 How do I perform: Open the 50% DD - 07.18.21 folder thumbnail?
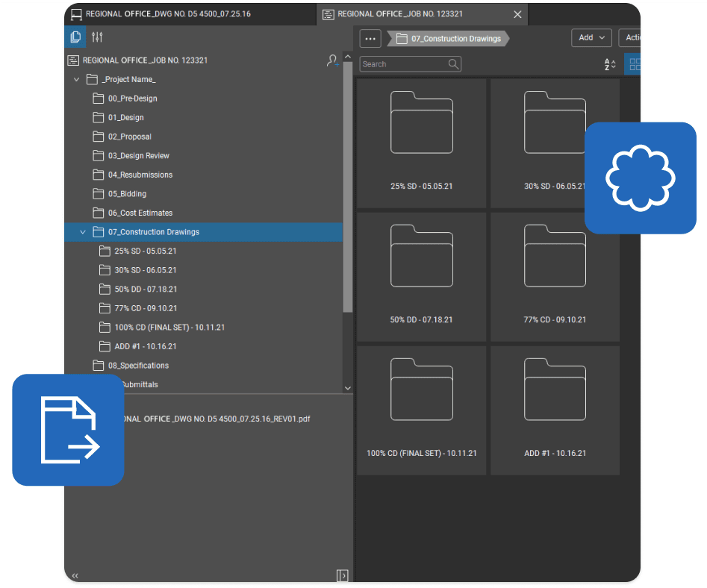421,277
